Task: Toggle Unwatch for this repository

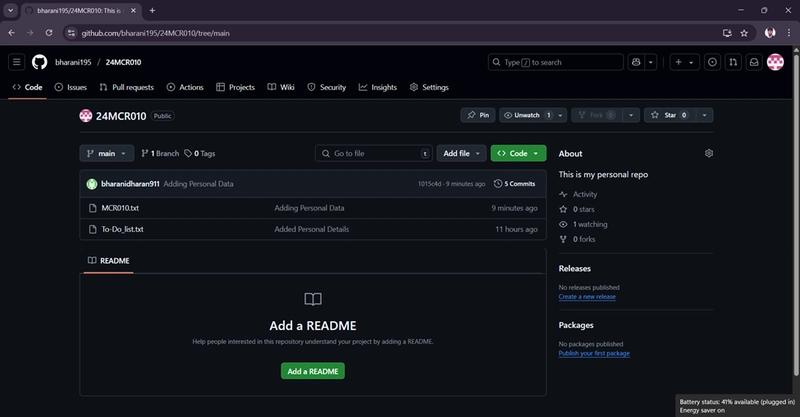Action: [527, 115]
